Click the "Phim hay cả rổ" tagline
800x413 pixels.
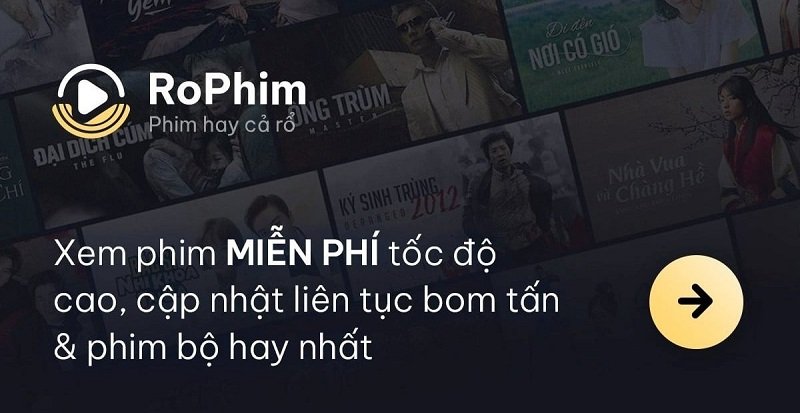click(x=222, y=124)
